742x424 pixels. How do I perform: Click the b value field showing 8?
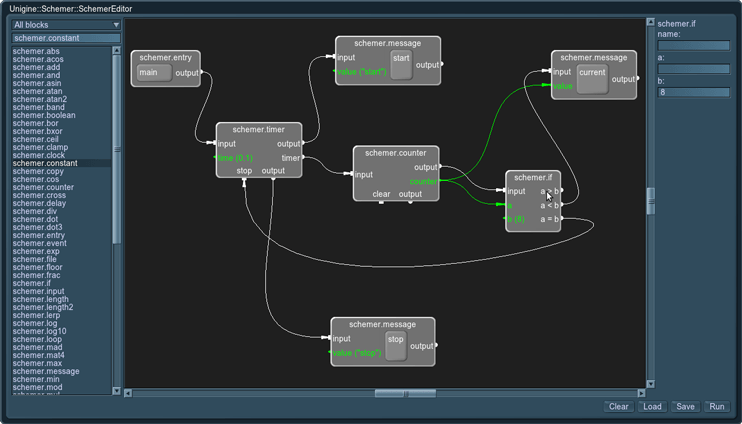point(693,92)
